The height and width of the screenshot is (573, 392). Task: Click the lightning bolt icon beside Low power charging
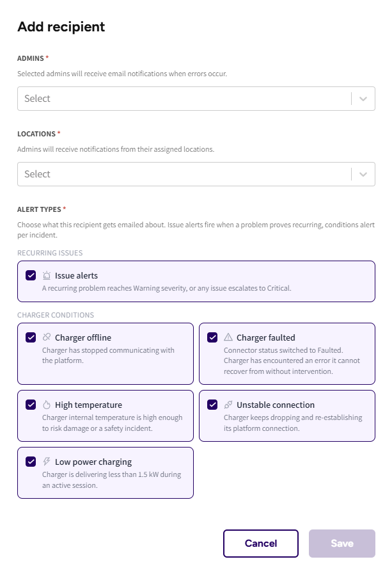coord(46,462)
